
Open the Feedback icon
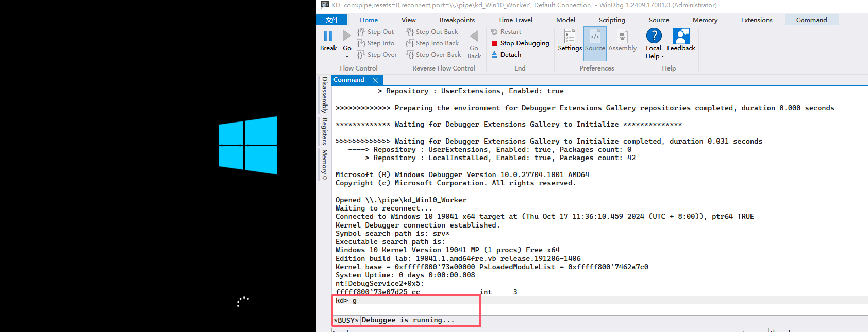[x=681, y=37]
